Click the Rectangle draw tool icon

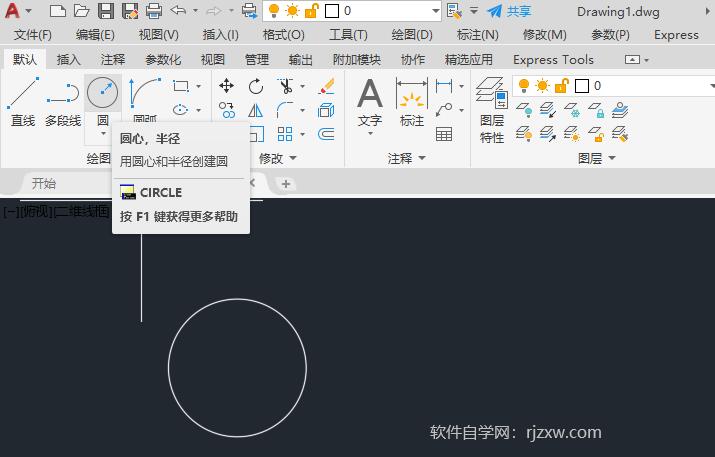pos(181,86)
